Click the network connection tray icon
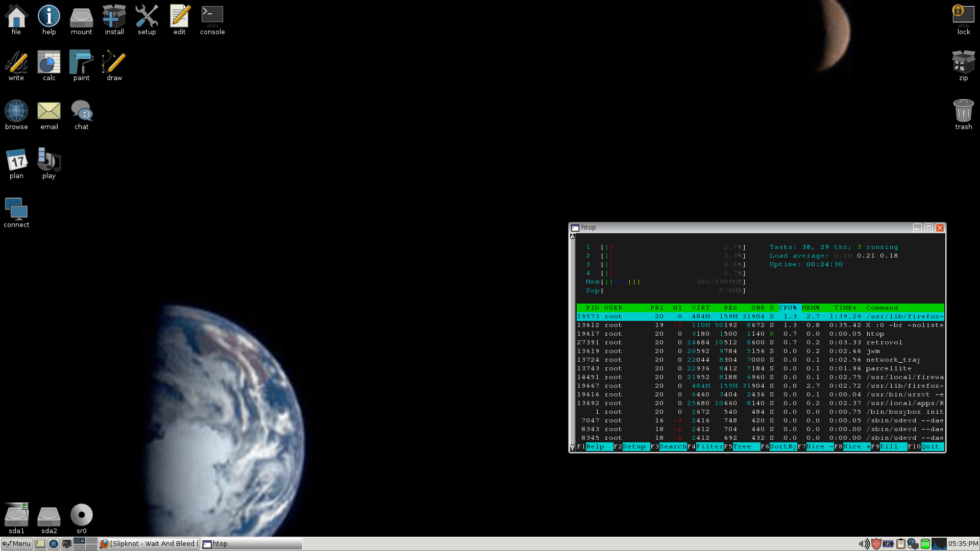 (913, 544)
